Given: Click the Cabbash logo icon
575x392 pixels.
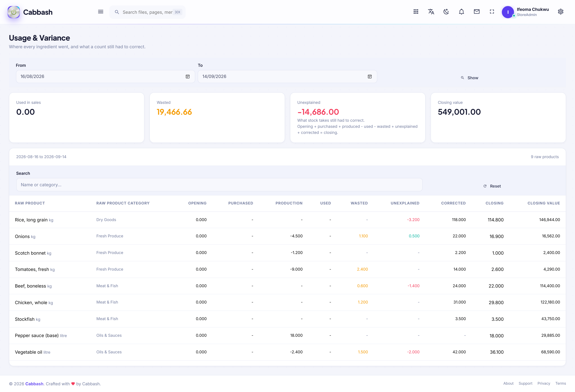Looking at the screenshot, I should coord(14,12).
